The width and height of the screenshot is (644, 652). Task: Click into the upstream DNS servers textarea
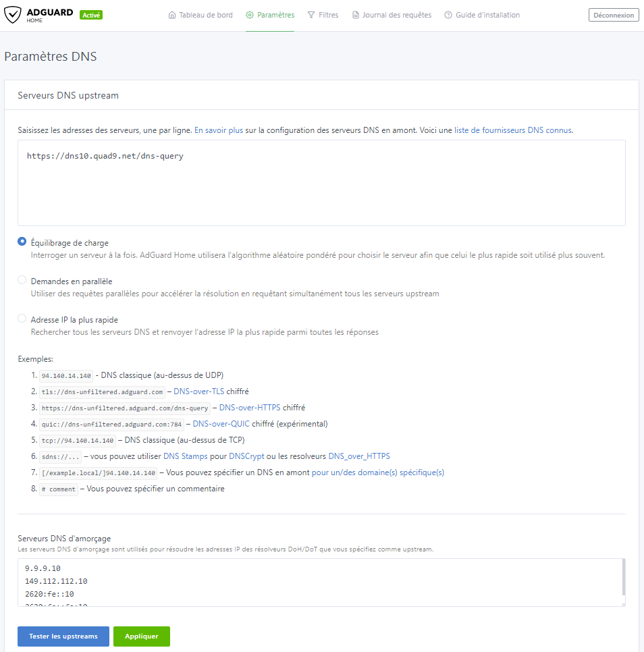pos(321,183)
